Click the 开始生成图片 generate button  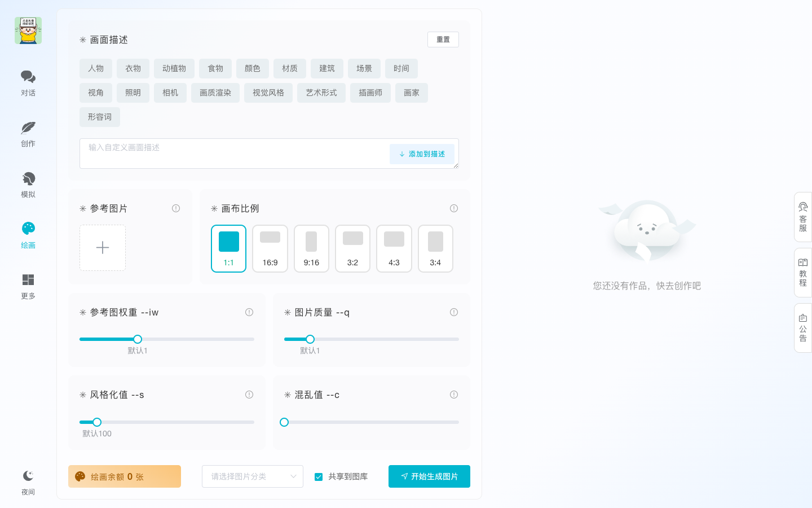(x=429, y=476)
